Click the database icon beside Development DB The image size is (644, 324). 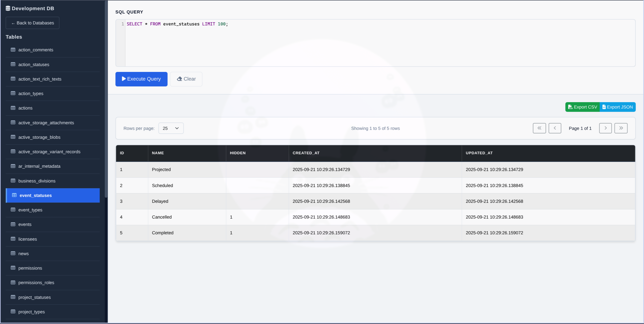click(8, 8)
